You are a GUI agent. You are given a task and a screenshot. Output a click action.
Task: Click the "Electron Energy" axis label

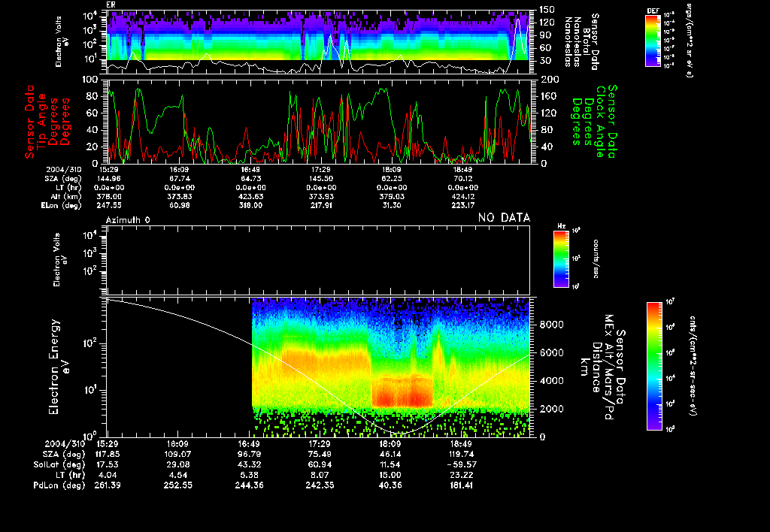tap(54, 367)
